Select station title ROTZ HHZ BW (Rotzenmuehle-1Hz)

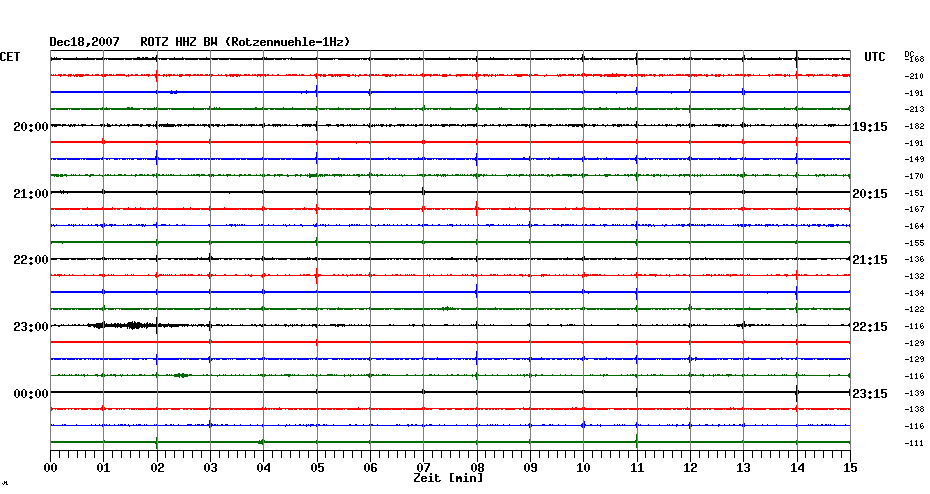pos(245,42)
